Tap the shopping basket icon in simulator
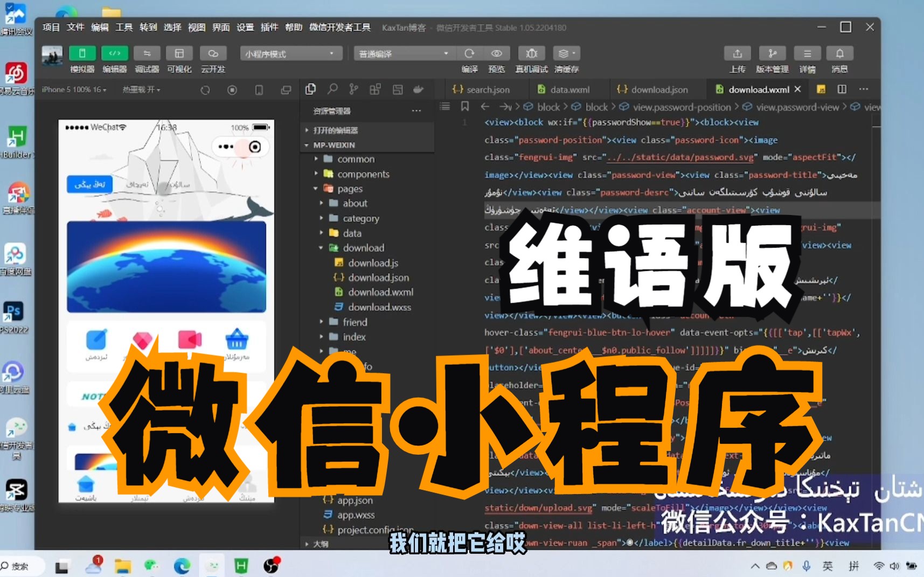This screenshot has width=924, height=577. pos(237,339)
